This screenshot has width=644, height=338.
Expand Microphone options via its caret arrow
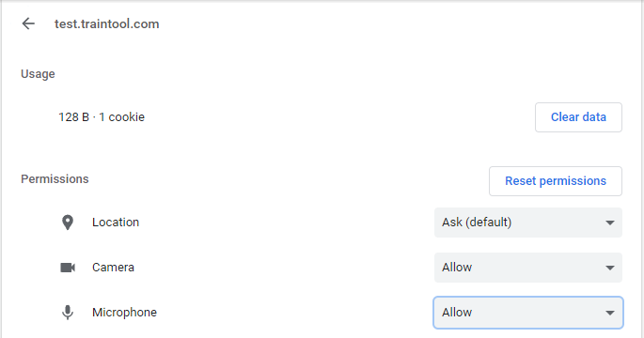(609, 313)
